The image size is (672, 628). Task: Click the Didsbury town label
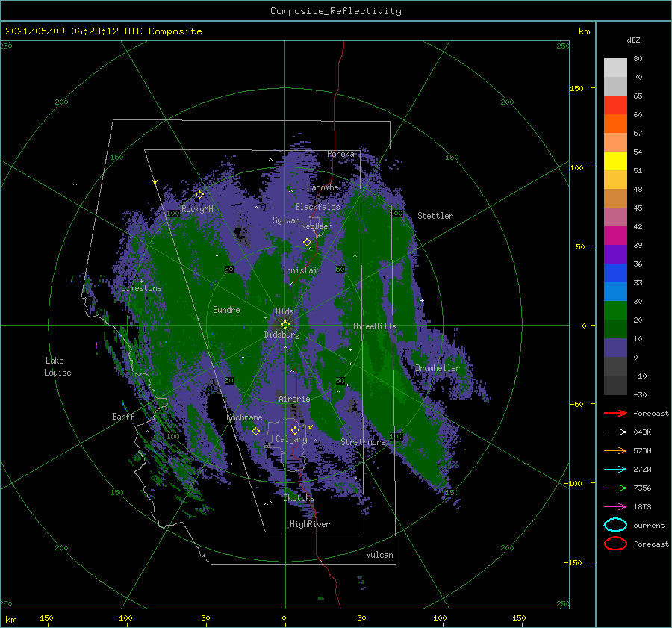point(281,335)
